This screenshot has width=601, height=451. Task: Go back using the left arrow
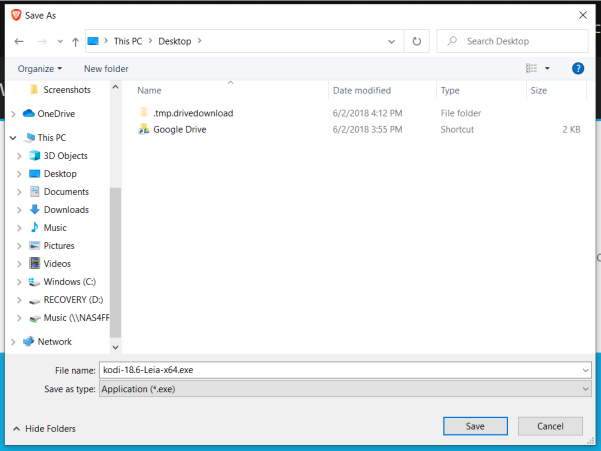point(19,41)
